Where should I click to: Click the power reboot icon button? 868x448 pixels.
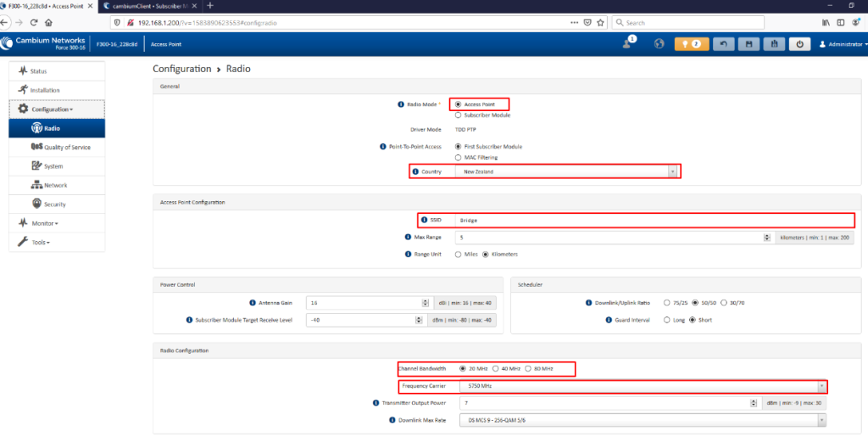799,44
